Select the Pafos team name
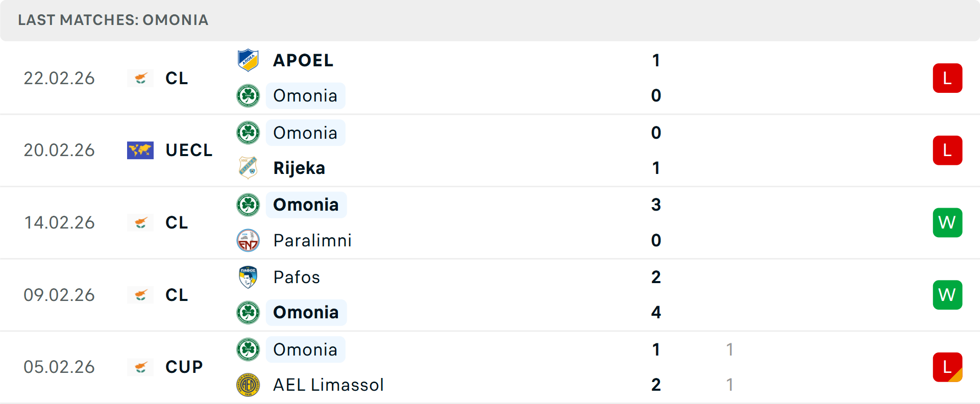This screenshot has height=404, width=980. point(297,277)
